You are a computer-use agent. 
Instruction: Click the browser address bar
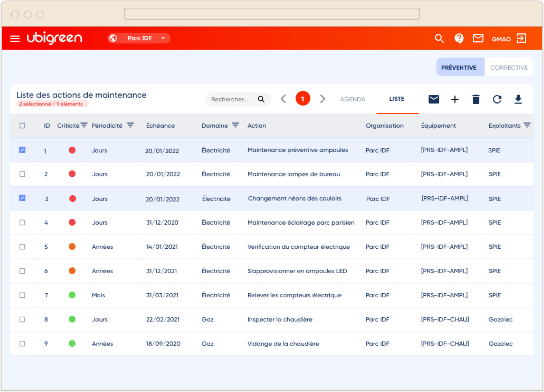(272, 14)
